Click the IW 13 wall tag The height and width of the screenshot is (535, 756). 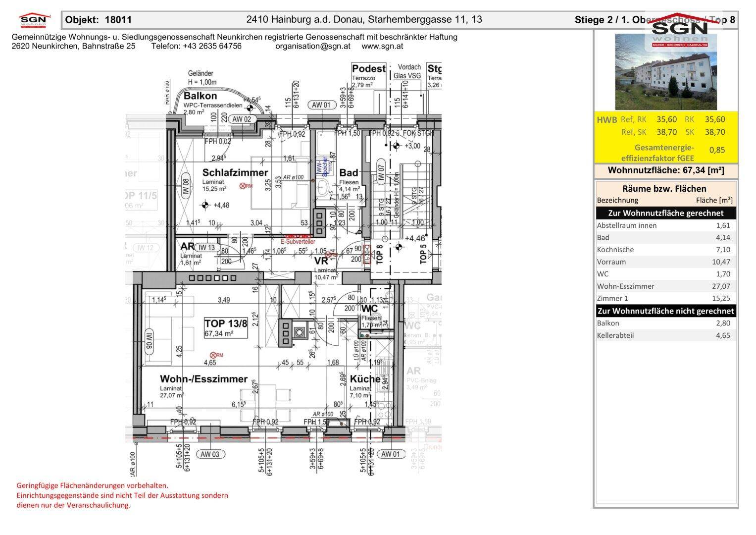pos(206,248)
